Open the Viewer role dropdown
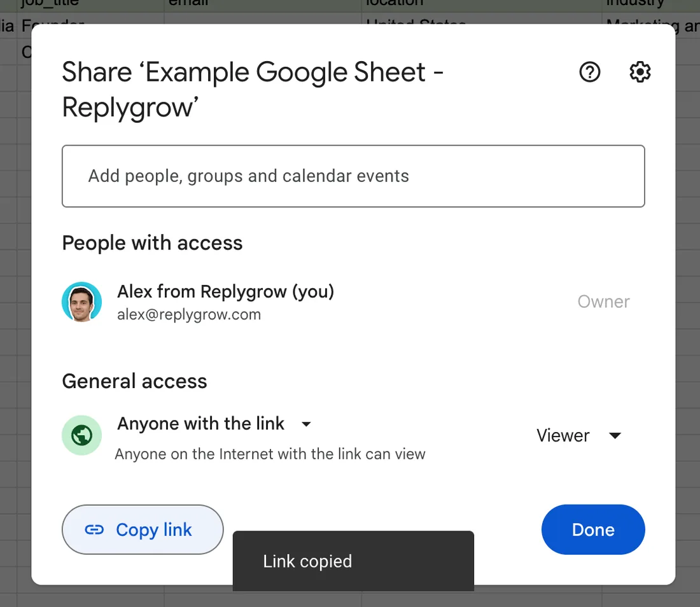 (578, 436)
